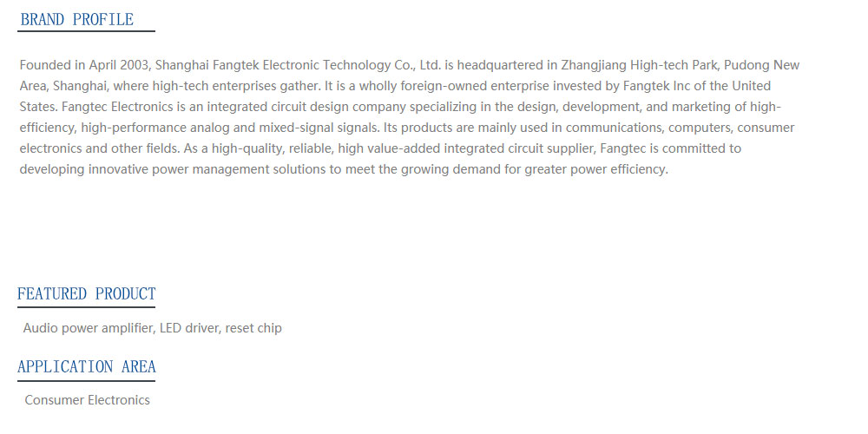Click 'Fangtec Electronics' in third line
This screenshot has width=868, height=434.
117,107
